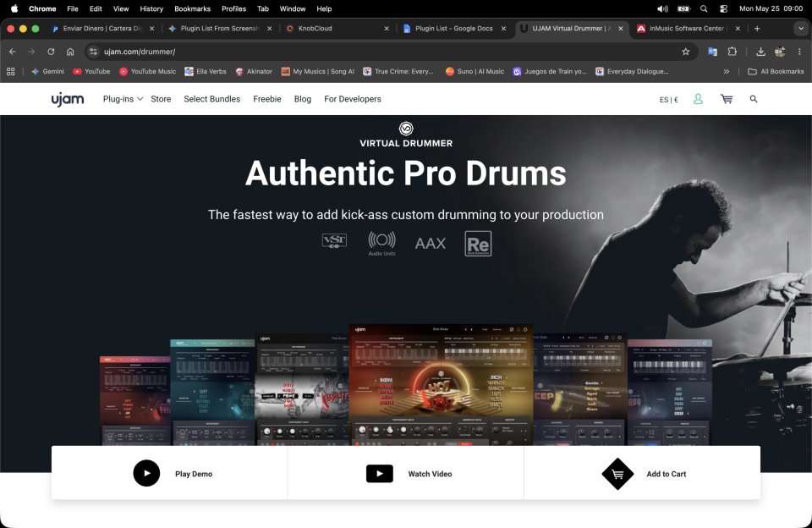Click the Play Demo play icon

click(146, 473)
